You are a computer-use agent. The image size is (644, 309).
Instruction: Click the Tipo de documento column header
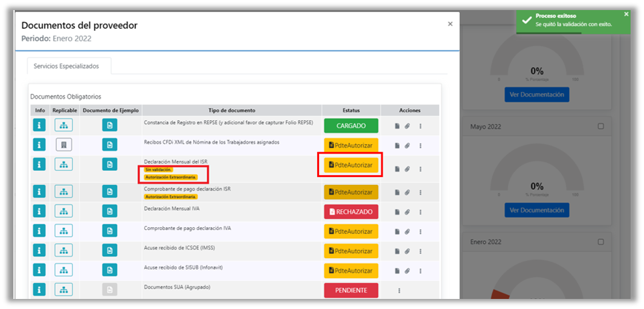pyautogui.click(x=232, y=110)
